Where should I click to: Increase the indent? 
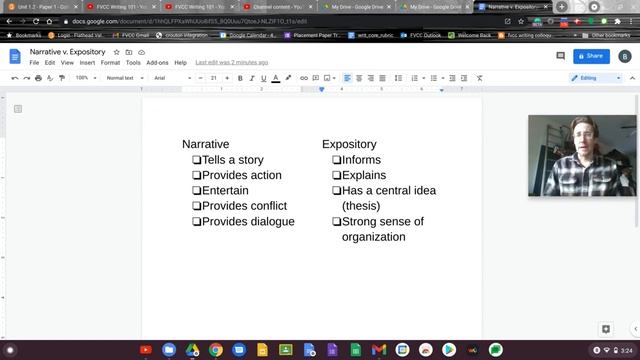(464, 78)
